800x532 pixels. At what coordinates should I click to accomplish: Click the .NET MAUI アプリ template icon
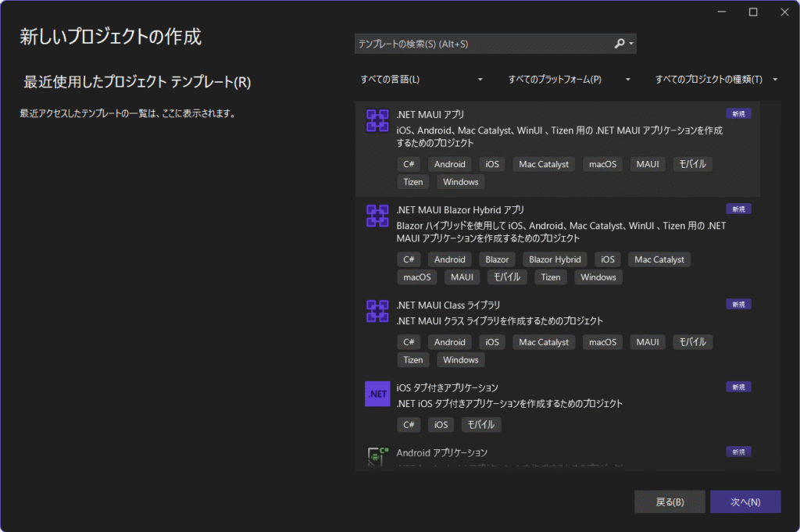pyautogui.click(x=377, y=121)
